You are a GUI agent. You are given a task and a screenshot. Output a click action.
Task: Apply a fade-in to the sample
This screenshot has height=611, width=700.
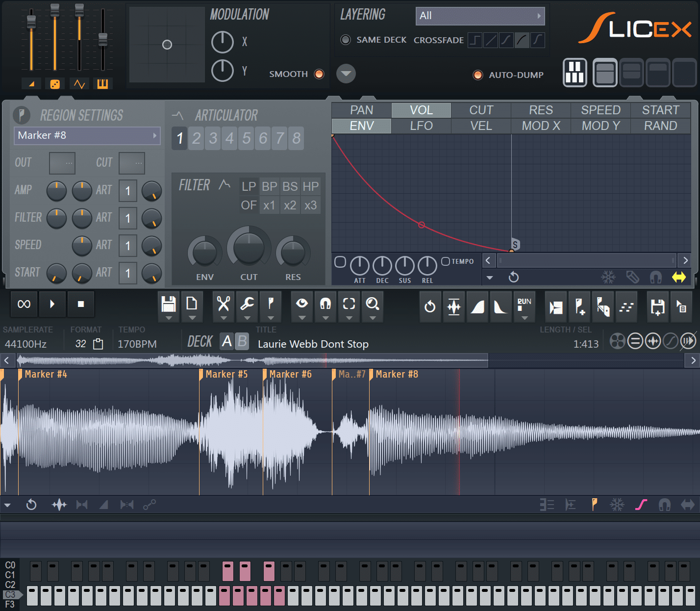click(x=477, y=304)
